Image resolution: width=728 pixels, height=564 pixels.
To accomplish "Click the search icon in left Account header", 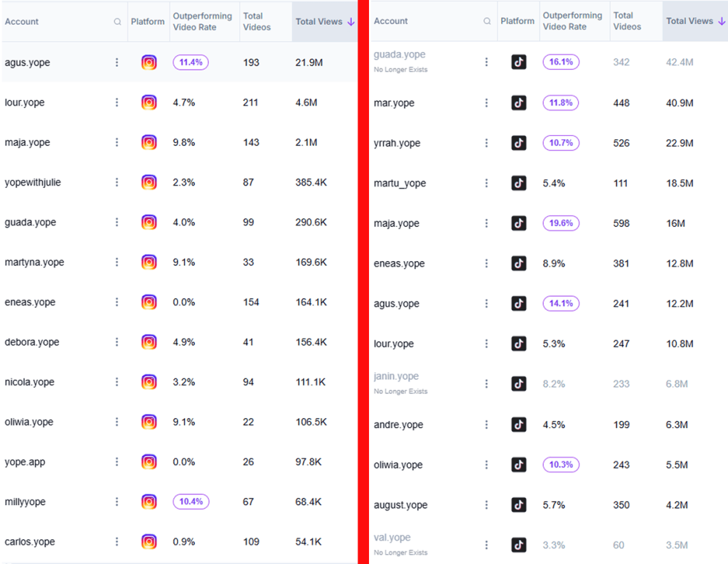I will pyautogui.click(x=117, y=22).
